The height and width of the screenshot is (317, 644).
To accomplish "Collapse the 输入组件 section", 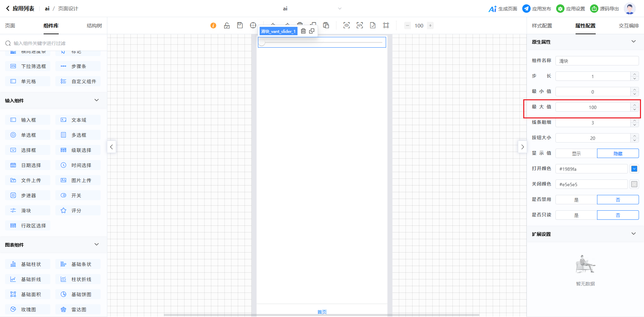I will click(97, 100).
